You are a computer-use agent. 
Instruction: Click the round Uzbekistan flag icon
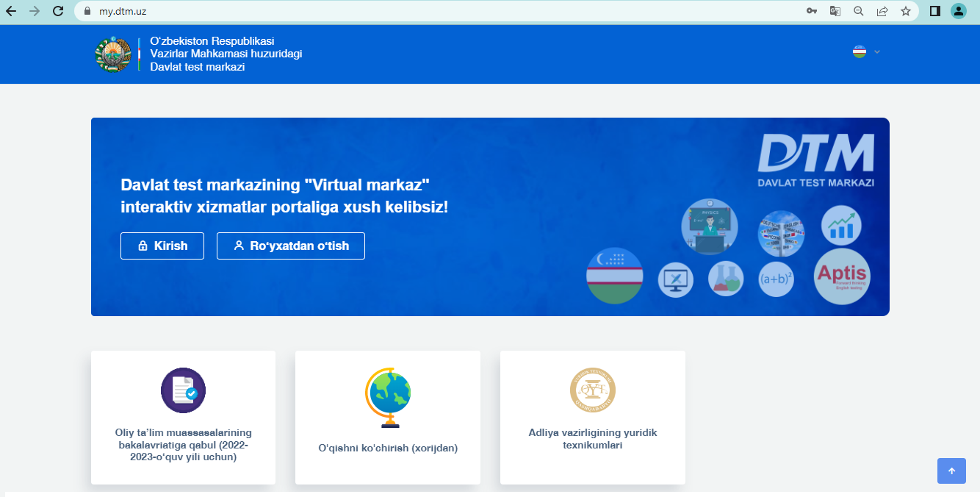(615, 276)
